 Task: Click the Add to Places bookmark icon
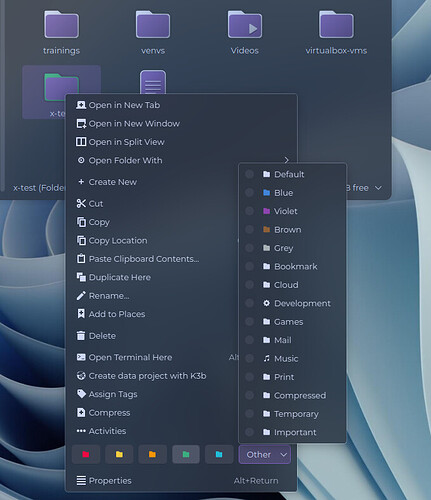[81, 314]
